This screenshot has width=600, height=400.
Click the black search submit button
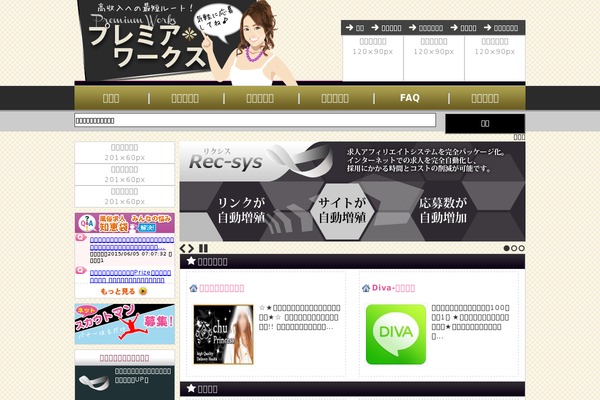point(485,123)
